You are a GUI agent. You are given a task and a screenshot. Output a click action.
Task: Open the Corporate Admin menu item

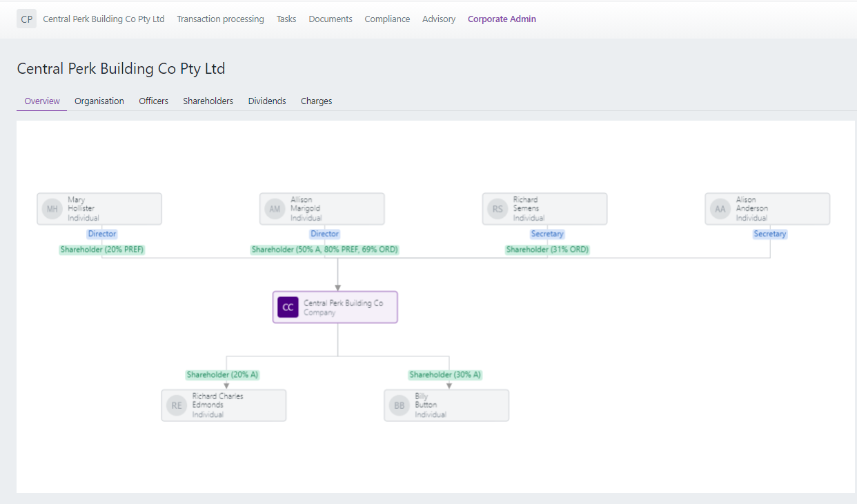point(502,19)
